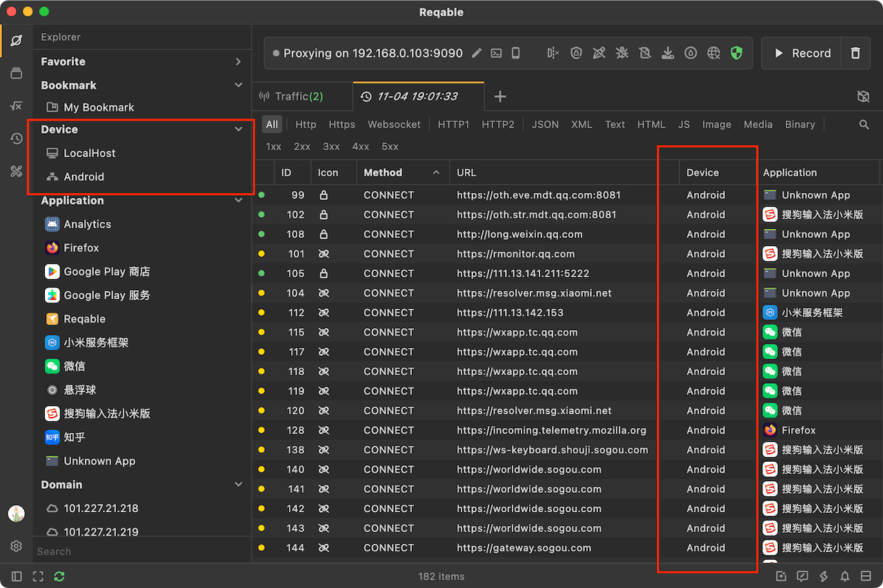Click the pencil icon to edit proxy address
The width and height of the screenshot is (883, 588).
476,53
